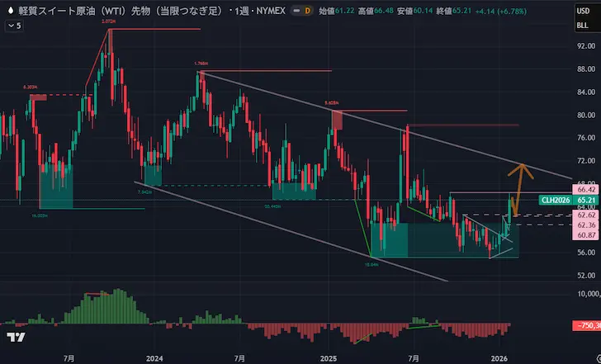The height and width of the screenshot is (364, 601).
Task: Click the 92.00 price axis label
Action: click(x=586, y=46)
